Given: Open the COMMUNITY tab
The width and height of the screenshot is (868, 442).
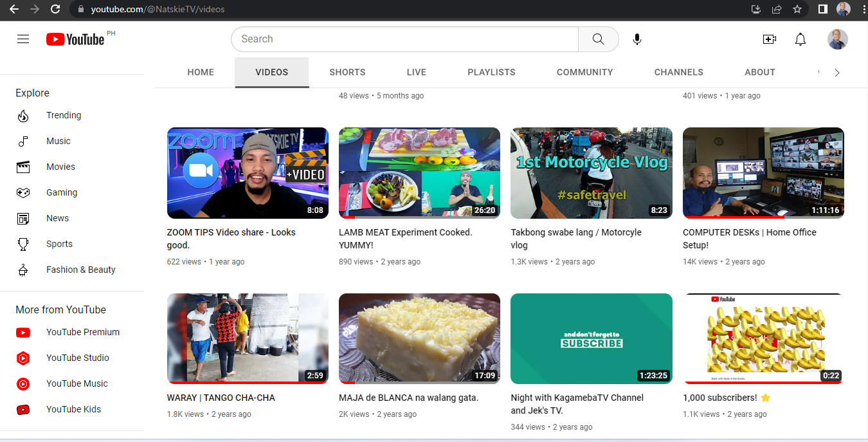Looking at the screenshot, I should coord(585,73).
